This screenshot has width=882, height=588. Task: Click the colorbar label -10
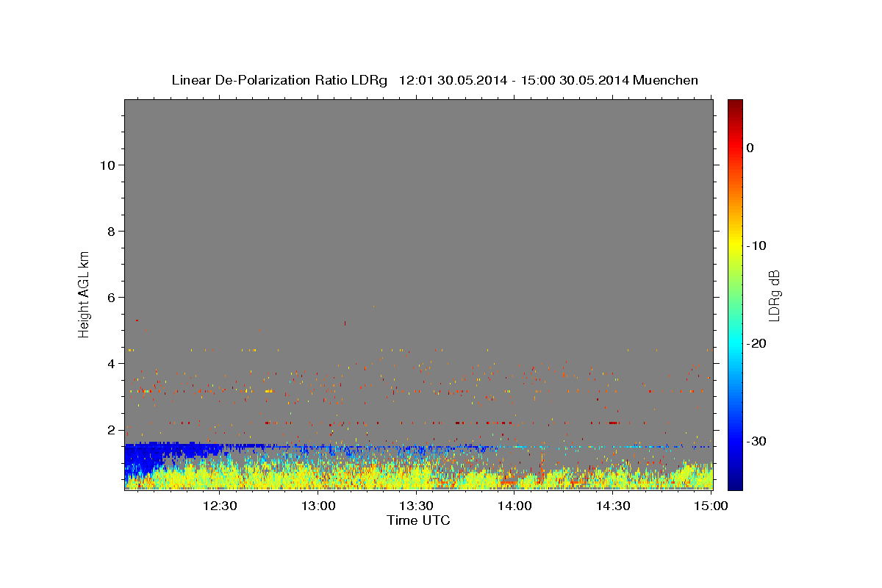tap(757, 245)
